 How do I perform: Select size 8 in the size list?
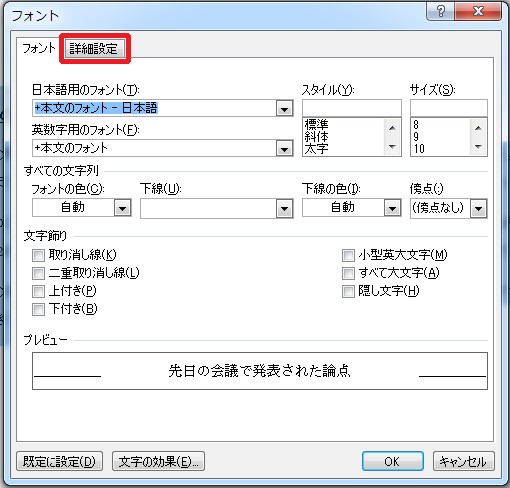[x=416, y=125]
